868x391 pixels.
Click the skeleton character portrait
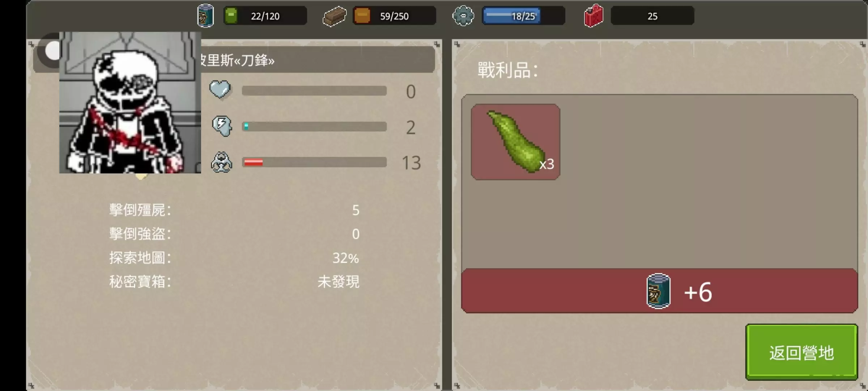pyautogui.click(x=130, y=102)
